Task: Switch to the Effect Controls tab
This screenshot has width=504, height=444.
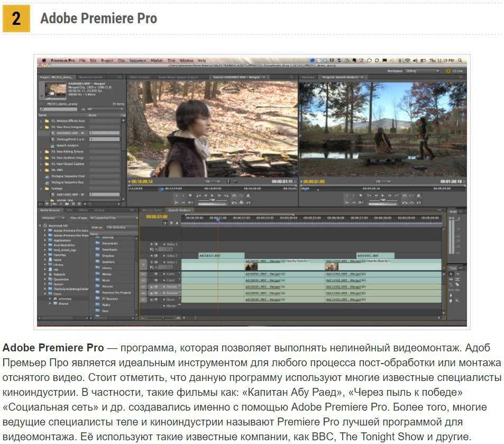Action: (140, 77)
